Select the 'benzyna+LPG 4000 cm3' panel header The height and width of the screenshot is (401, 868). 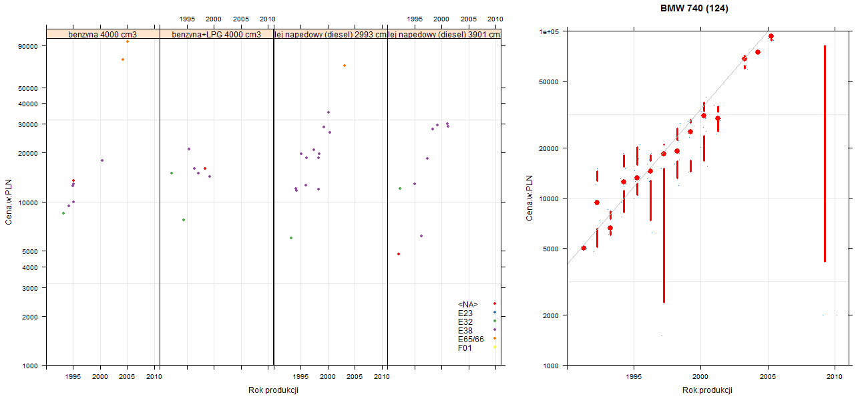pos(217,34)
